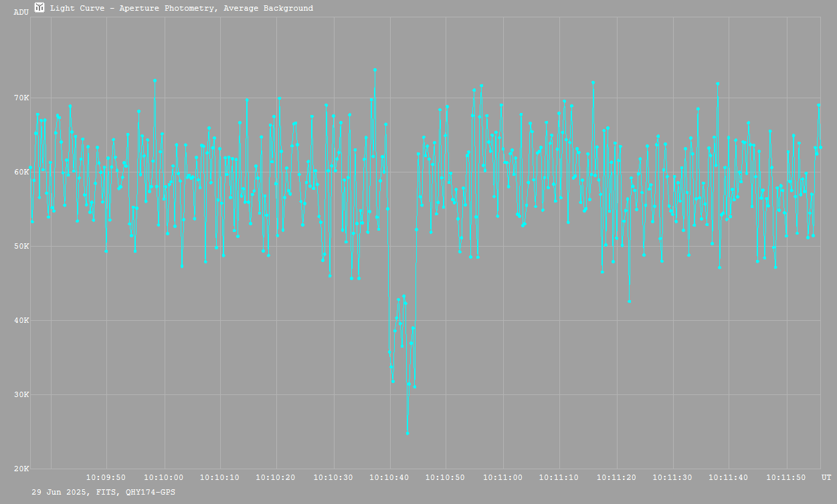Click the highest data point of the curve

pos(375,70)
